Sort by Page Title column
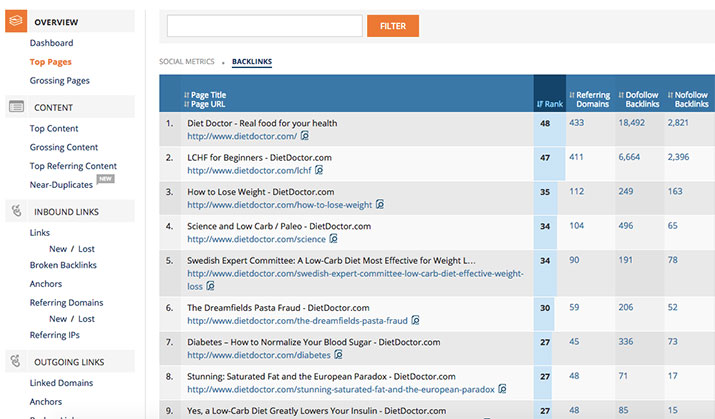715x419 pixels. point(205,95)
